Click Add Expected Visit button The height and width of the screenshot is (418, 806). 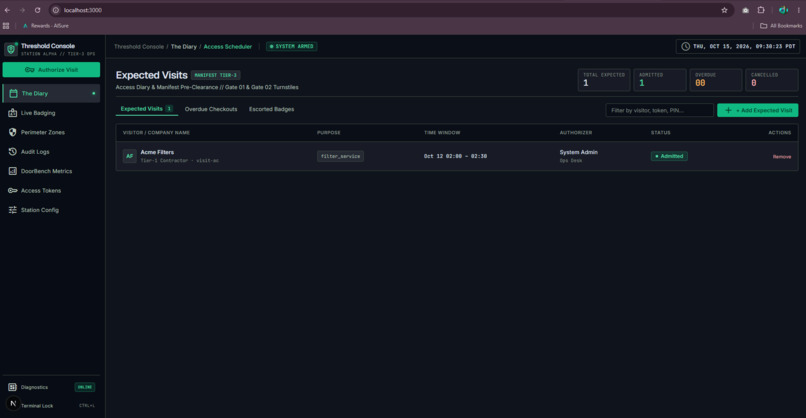tap(758, 110)
